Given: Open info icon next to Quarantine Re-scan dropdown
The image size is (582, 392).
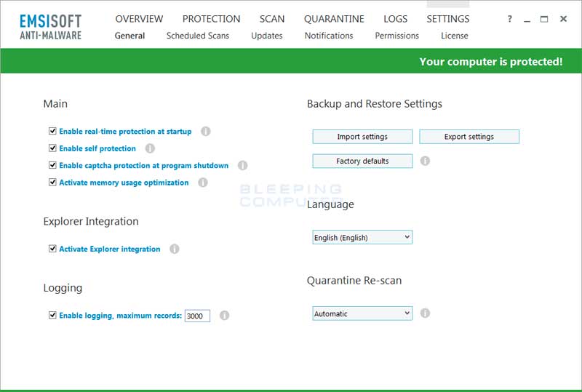Looking at the screenshot, I should [x=425, y=313].
